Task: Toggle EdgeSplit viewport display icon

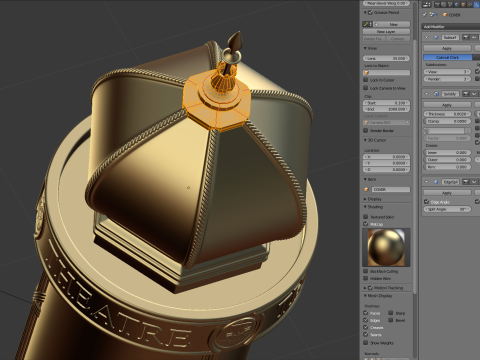Action: (474, 182)
